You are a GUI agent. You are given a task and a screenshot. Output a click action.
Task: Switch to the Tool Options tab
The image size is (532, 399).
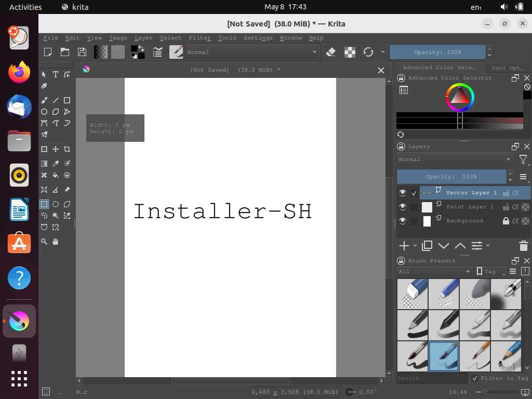tap(507, 68)
